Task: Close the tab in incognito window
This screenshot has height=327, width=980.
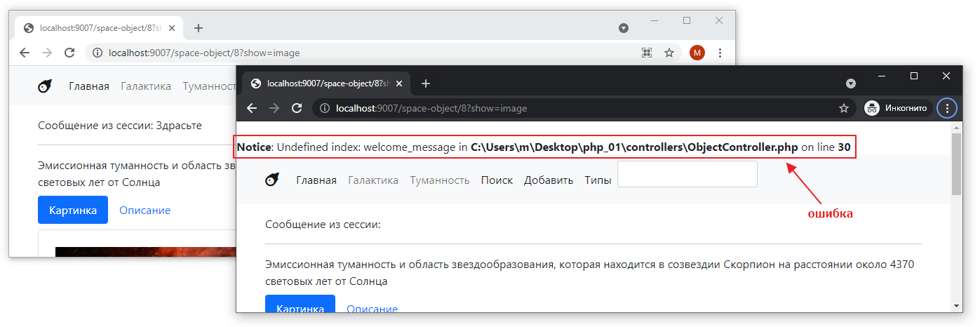Action: 399,84
